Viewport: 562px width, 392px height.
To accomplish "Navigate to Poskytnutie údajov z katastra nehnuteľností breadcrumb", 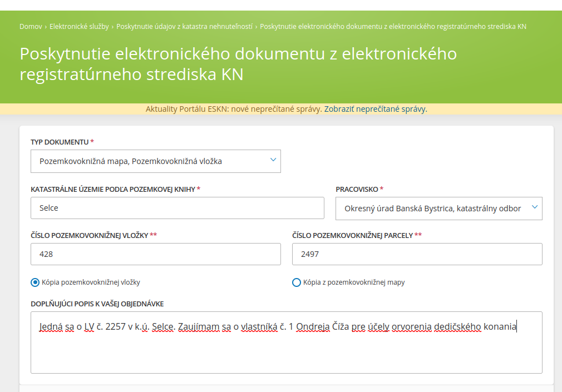I will [x=184, y=26].
